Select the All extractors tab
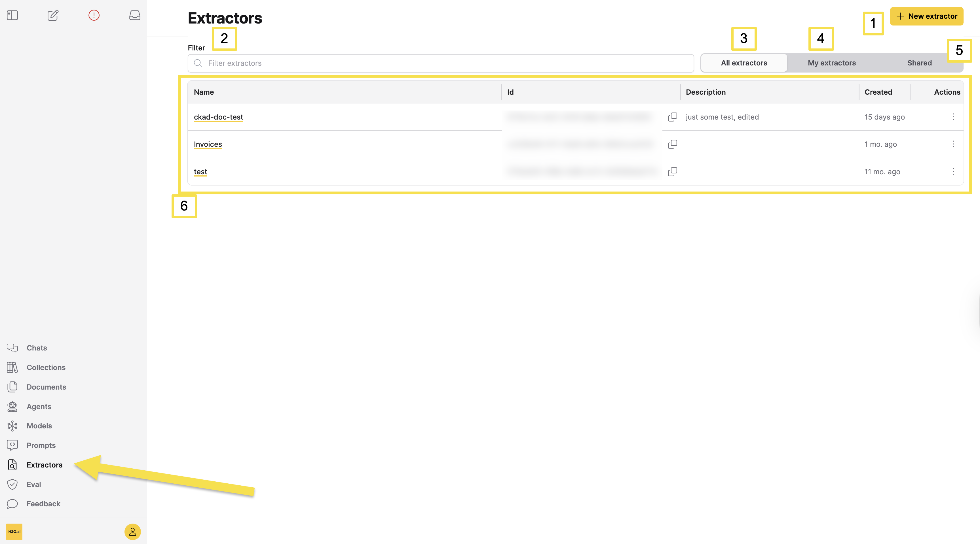This screenshot has width=980, height=544. click(744, 63)
